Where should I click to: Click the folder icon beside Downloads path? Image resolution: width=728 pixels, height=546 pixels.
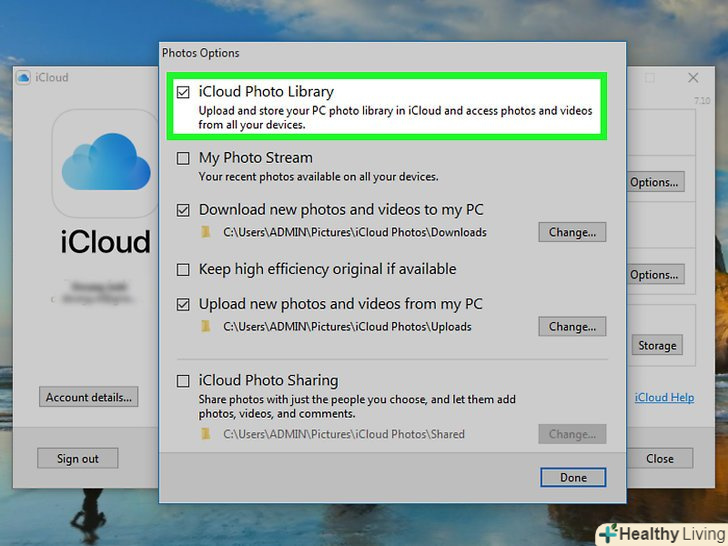coord(206,232)
